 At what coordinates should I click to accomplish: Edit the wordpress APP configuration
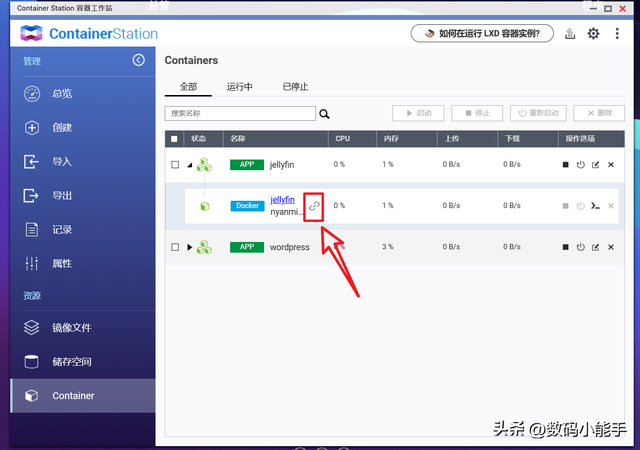tap(596, 247)
